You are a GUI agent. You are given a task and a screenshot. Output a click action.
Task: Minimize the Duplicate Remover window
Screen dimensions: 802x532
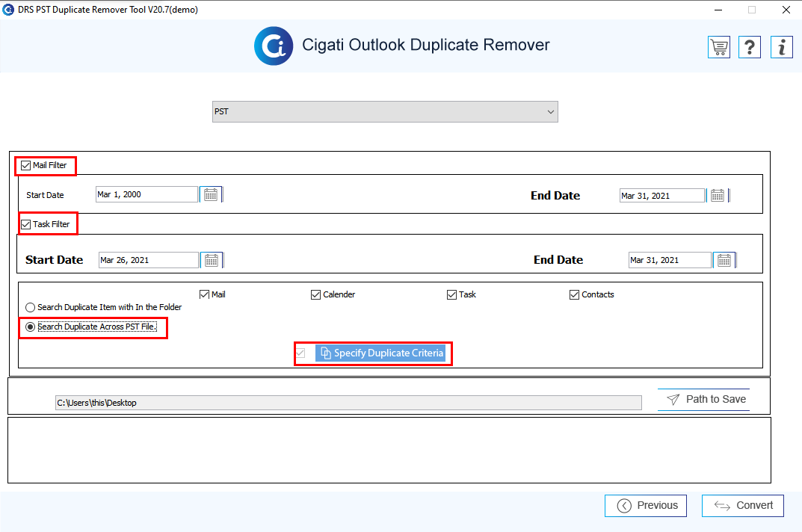pyautogui.click(x=718, y=10)
